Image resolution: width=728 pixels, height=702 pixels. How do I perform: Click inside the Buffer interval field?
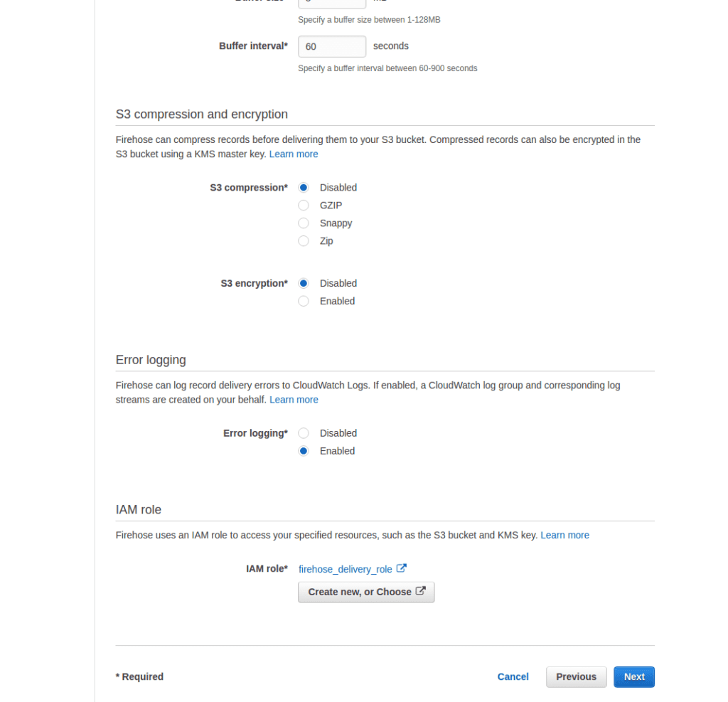pos(331,46)
